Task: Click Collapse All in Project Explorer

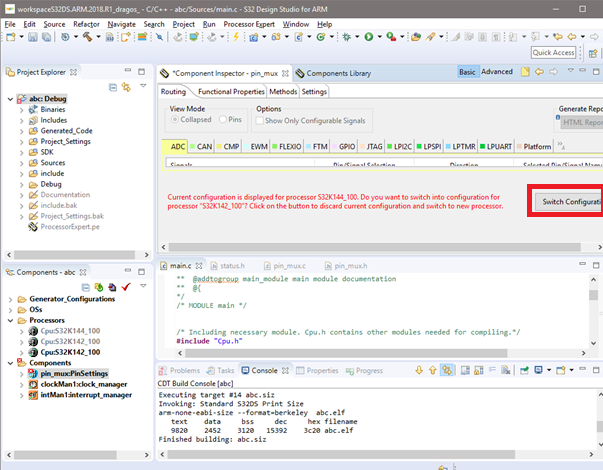Action: coord(113,87)
